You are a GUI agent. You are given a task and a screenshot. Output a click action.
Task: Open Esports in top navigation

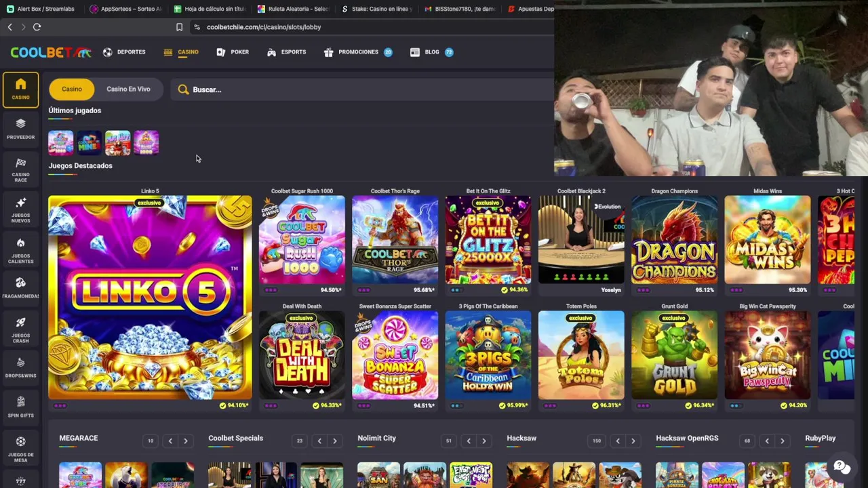(286, 52)
